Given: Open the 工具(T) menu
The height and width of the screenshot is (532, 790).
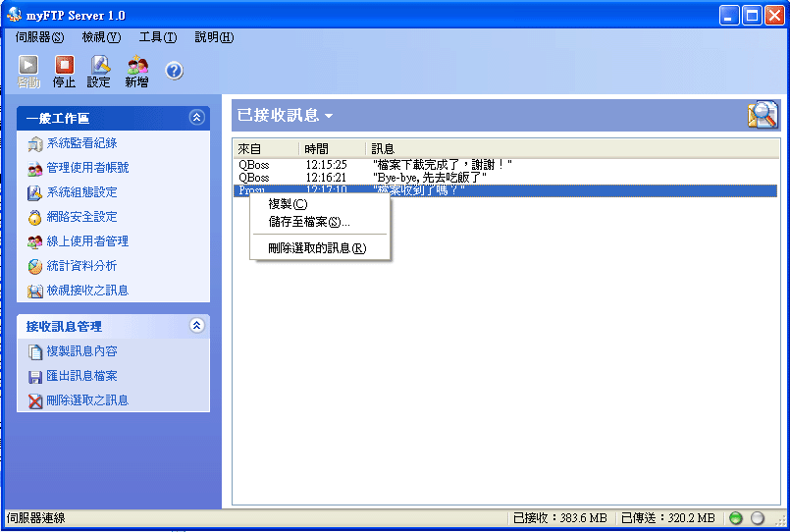Looking at the screenshot, I should [x=158, y=37].
